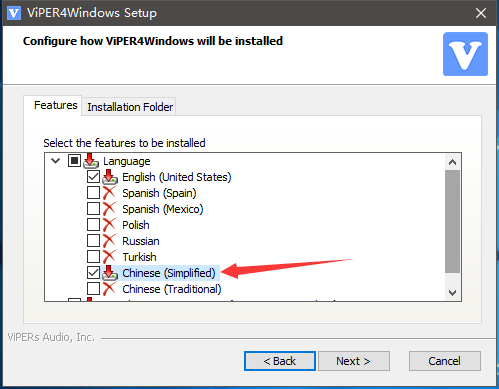Click the ViPER4Windows title bar icon

click(x=14, y=13)
